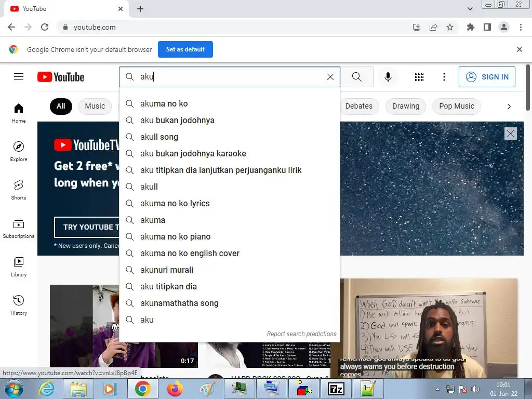Click Report search predictions link
The height and width of the screenshot is (399, 532).
(302, 334)
